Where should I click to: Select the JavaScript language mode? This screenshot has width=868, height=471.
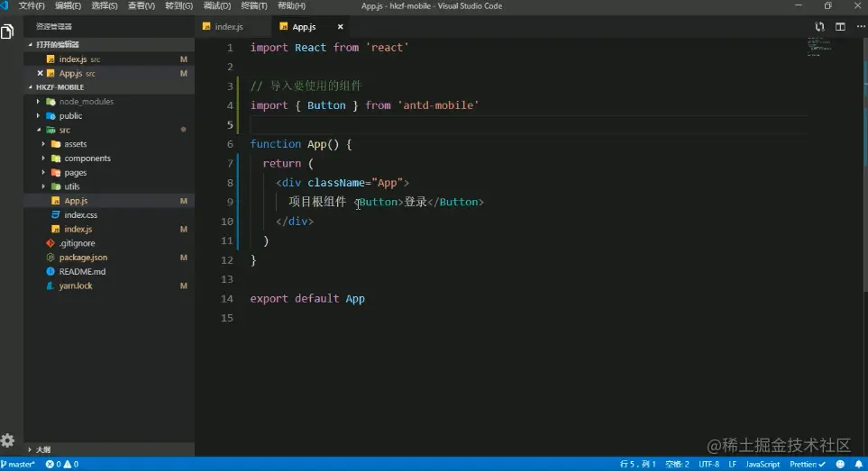763,465
